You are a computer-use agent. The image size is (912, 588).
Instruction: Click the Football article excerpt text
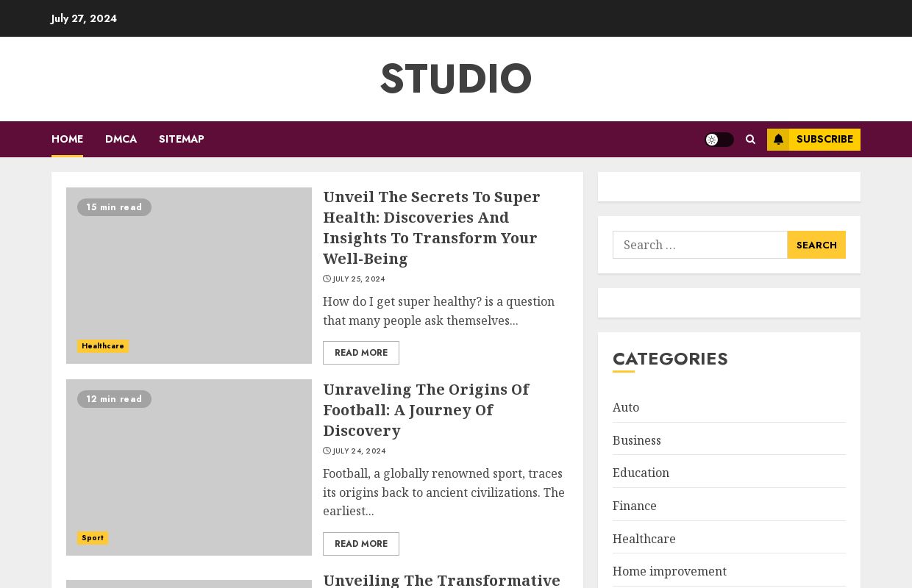point(444,492)
